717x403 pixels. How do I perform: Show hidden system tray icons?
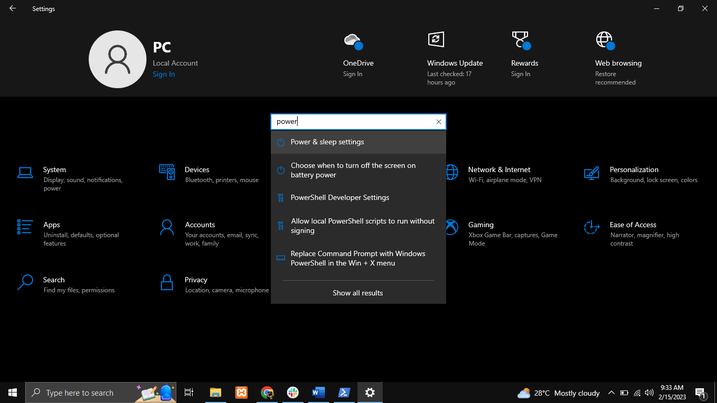pos(611,393)
